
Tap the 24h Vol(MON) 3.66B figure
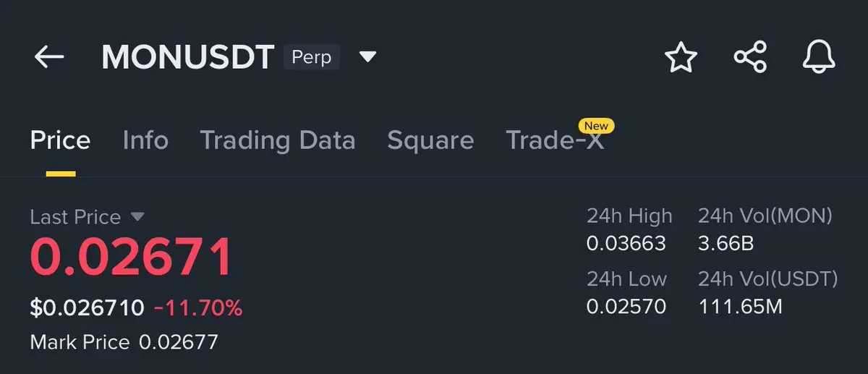[x=726, y=244]
